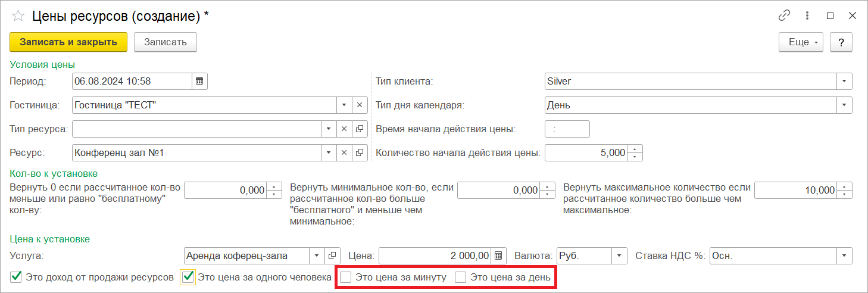Click the 5,000 quantity field
Screen dimensions: 868x293
(x=587, y=153)
